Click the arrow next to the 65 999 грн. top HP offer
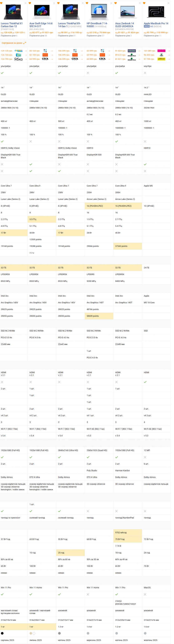 click(x=109, y=51)
